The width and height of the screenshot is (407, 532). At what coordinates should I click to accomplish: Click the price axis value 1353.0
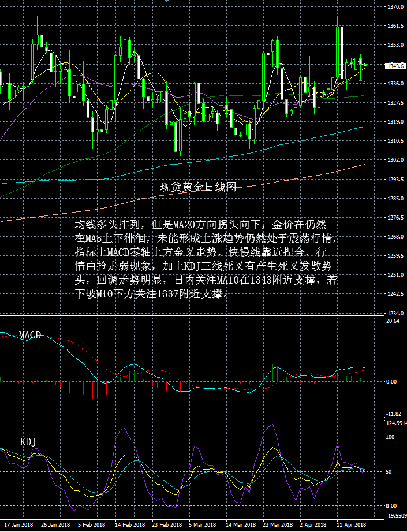pos(395,45)
